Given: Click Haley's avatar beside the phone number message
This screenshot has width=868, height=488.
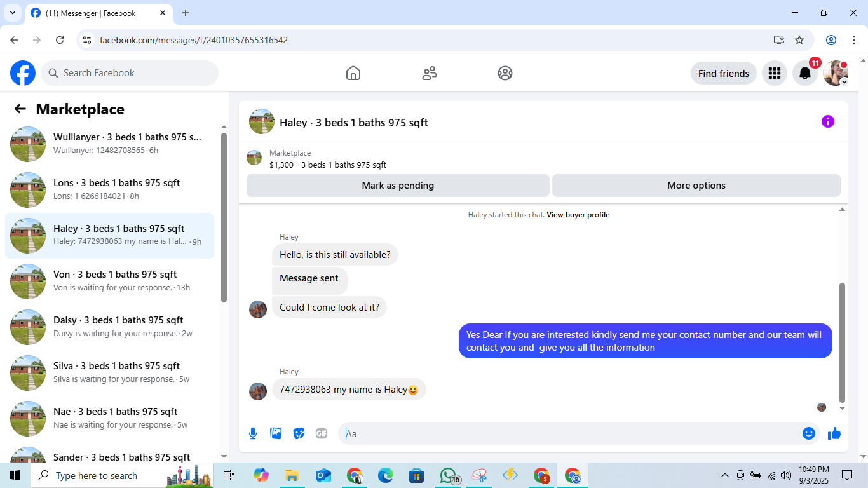Looking at the screenshot, I should coord(258,391).
